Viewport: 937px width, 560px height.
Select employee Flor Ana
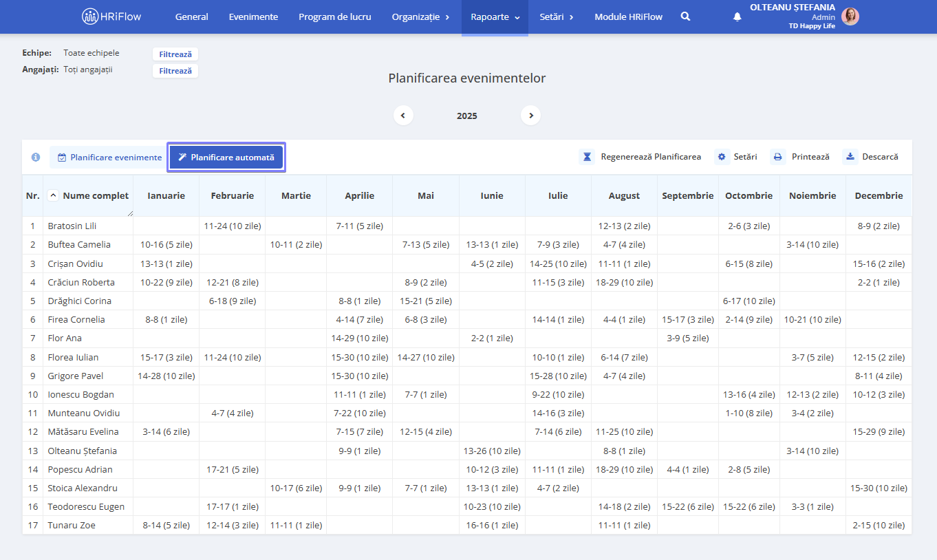point(65,338)
